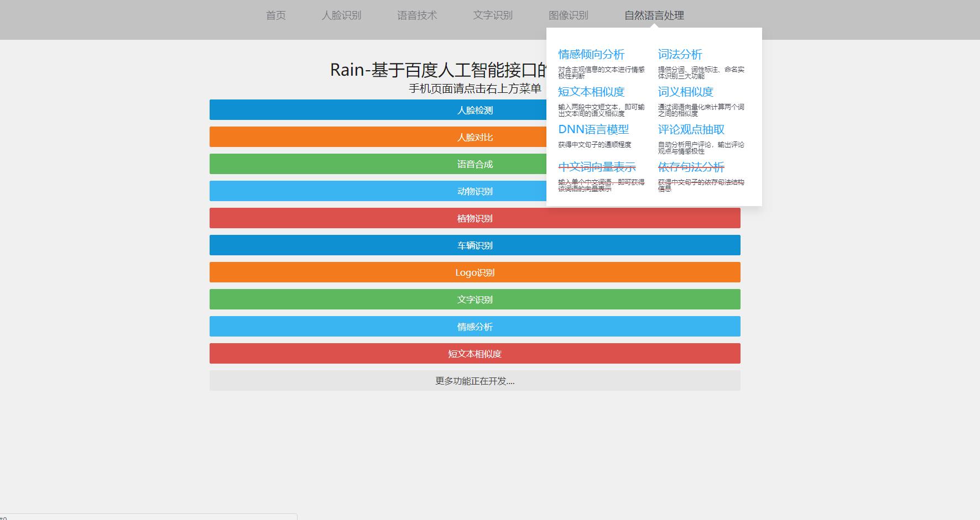Open the 词义相似度 dropdown link
The image size is (980, 520).
[685, 92]
